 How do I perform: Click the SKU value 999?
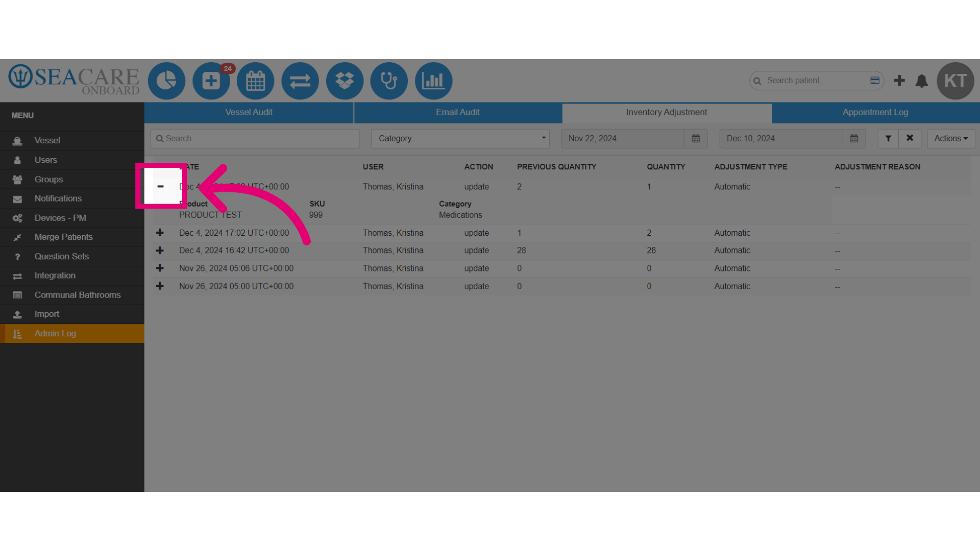pyautogui.click(x=316, y=215)
